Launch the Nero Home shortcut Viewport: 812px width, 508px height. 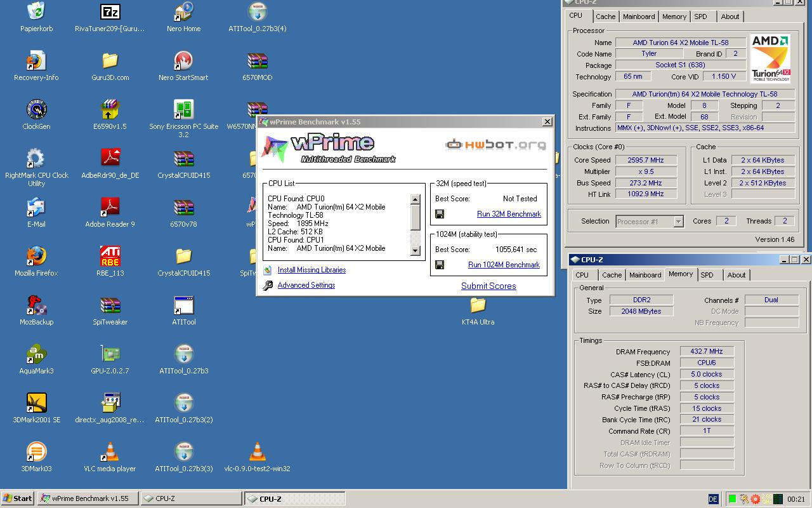pos(183,11)
